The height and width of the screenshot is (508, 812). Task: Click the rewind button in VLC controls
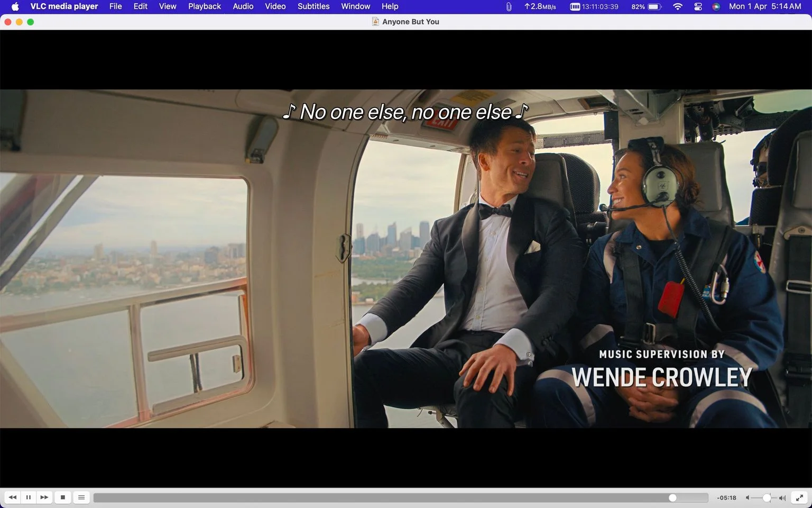point(13,497)
